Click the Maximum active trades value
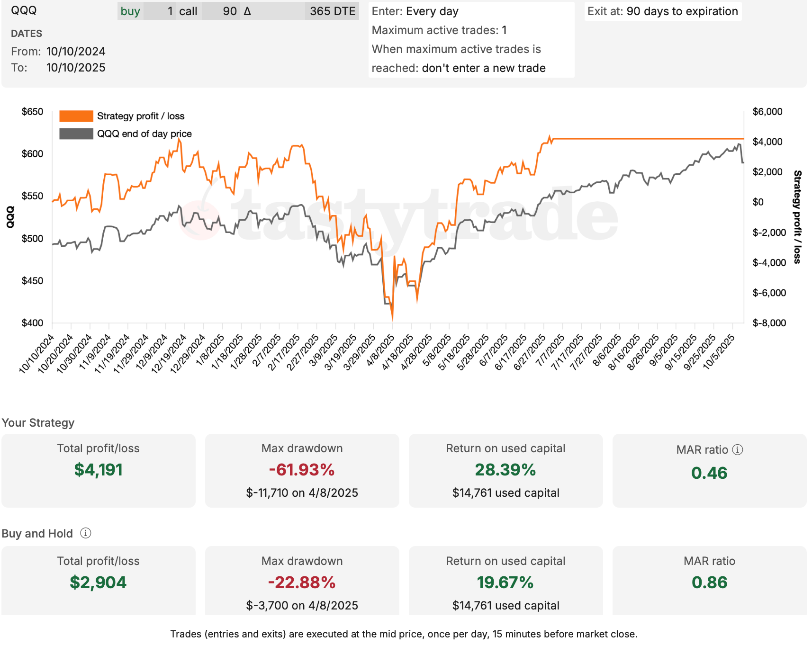 (504, 30)
